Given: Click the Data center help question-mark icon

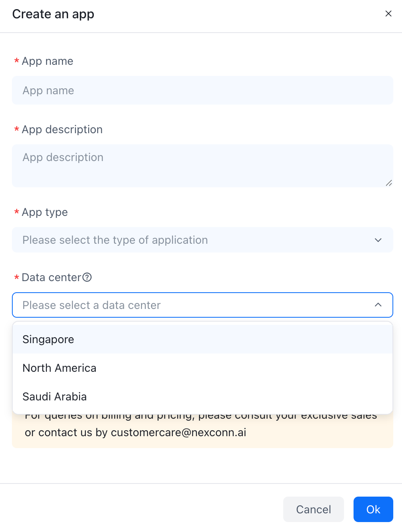Looking at the screenshot, I should 87,277.
